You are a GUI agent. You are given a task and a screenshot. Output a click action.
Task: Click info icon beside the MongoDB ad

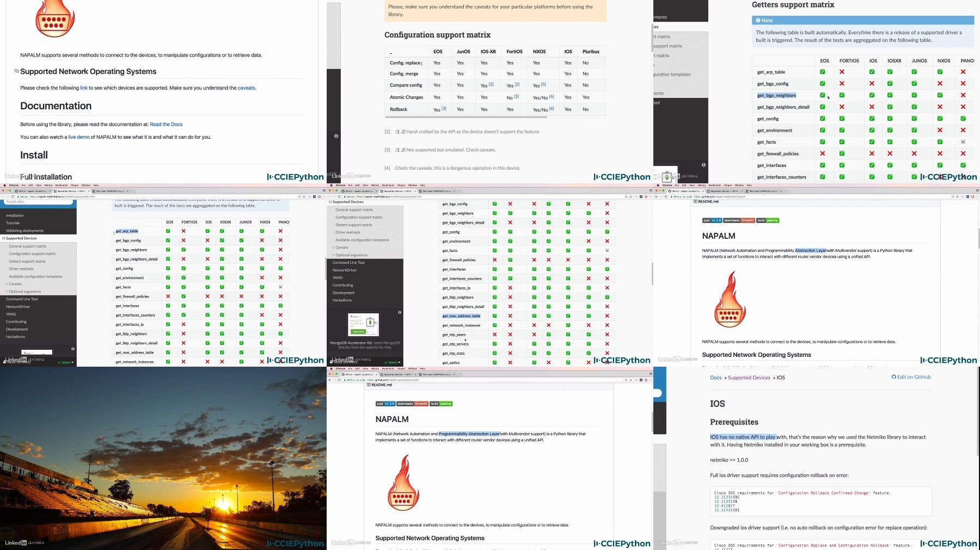point(399,312)
